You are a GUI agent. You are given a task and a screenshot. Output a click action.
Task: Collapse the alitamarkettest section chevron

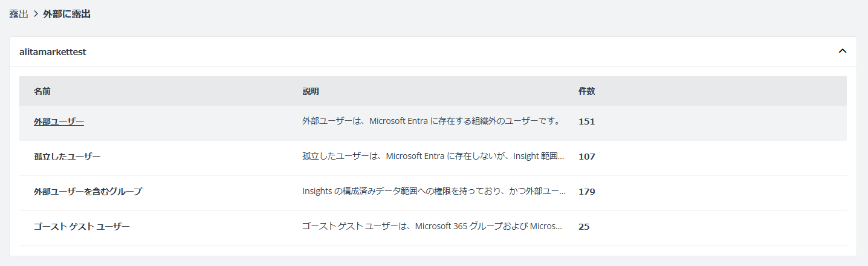[842, 51]
